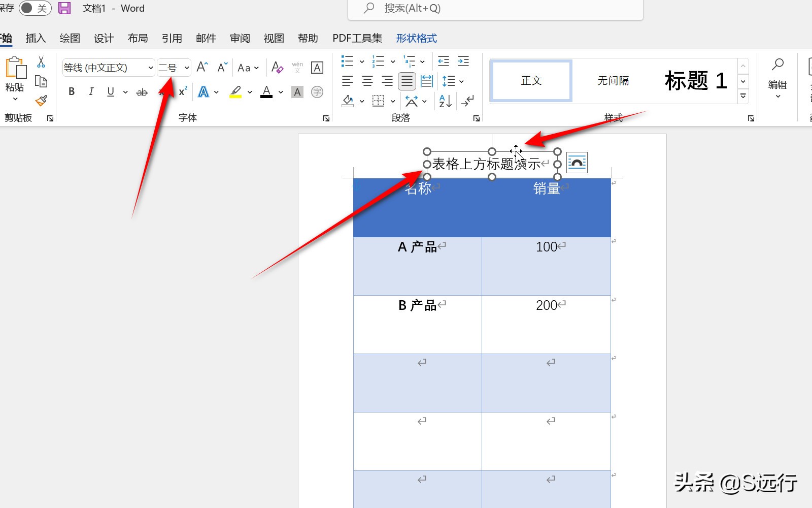The height and width of the screenshot is (508, 812).
Task: Open Line Spacing options
Action: (x=453, y=81)
